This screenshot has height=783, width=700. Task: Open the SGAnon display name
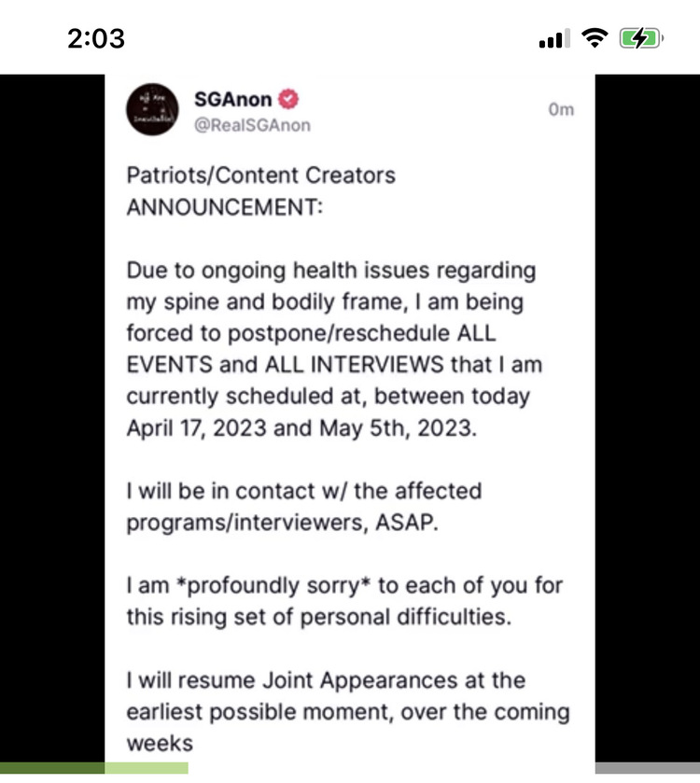(x=232, y=99)
